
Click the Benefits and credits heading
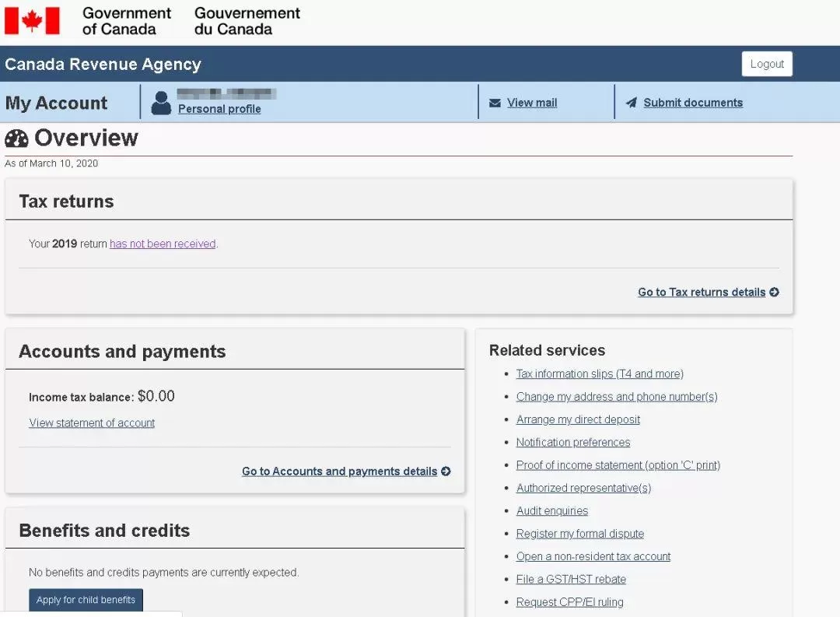(104, 531)
